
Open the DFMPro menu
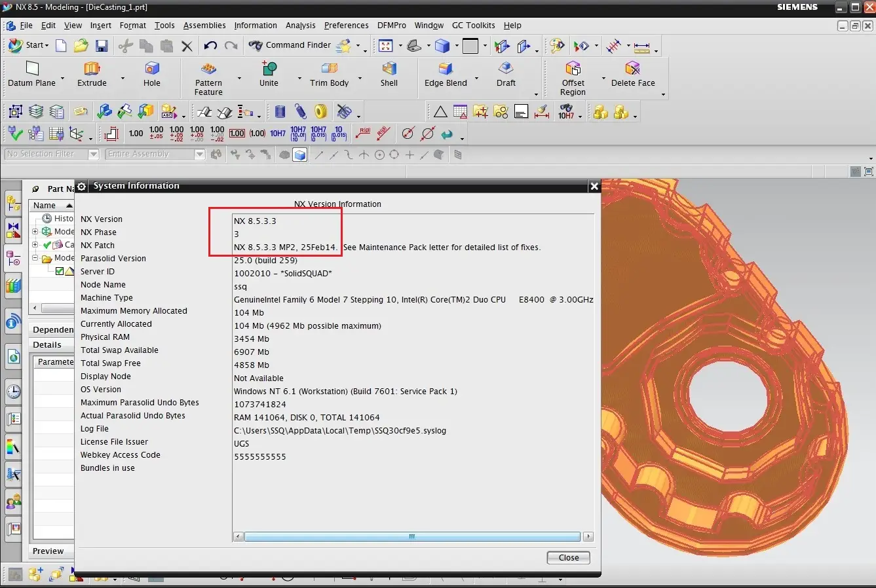click(x=392, y=26)
